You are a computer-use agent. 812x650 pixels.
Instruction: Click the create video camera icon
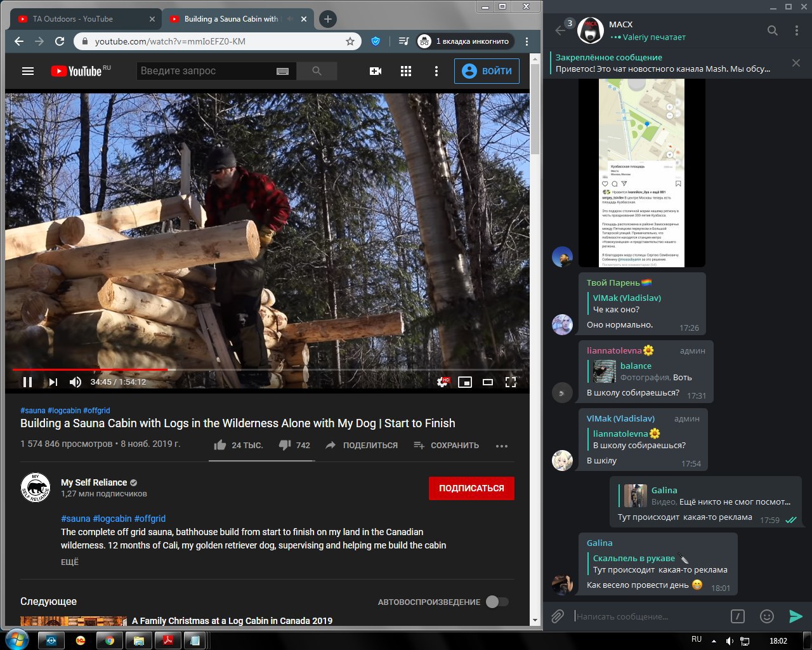[376, 71]
